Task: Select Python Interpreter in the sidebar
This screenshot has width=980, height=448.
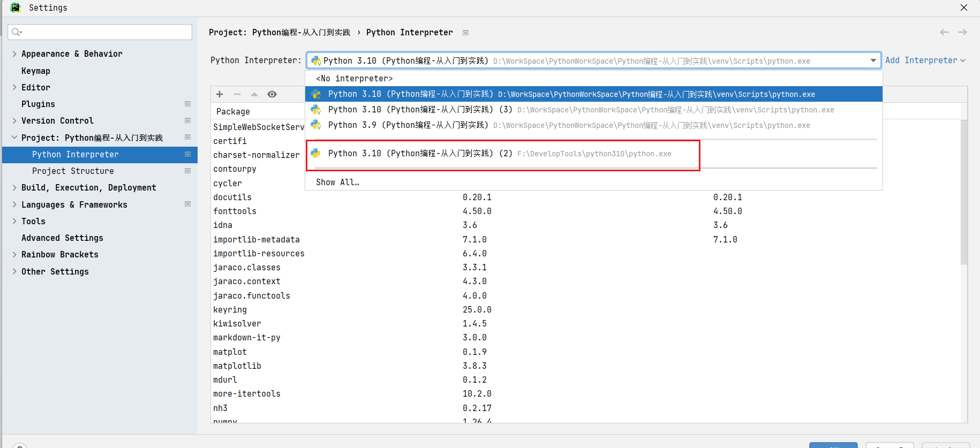Action: click(100, 154)
